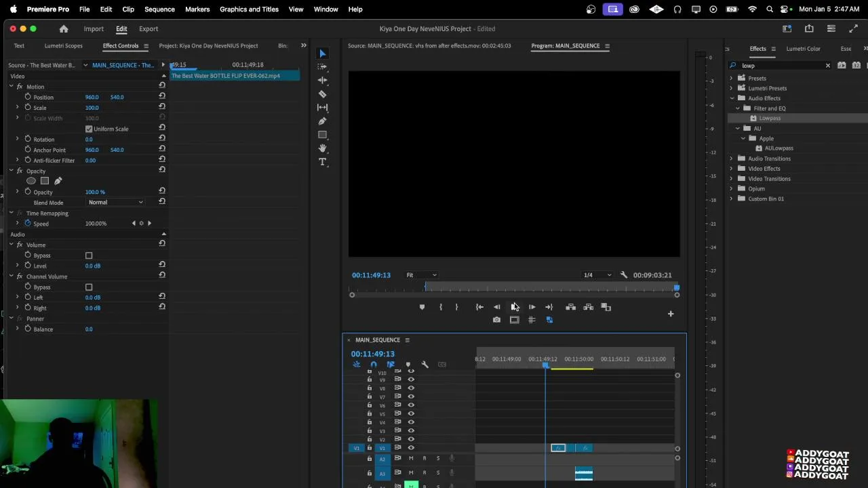Image resolution: width=868 pixels, height=488 pixels.
Task: Select the free draw bezier mask pen
Action: coord(58,181)
